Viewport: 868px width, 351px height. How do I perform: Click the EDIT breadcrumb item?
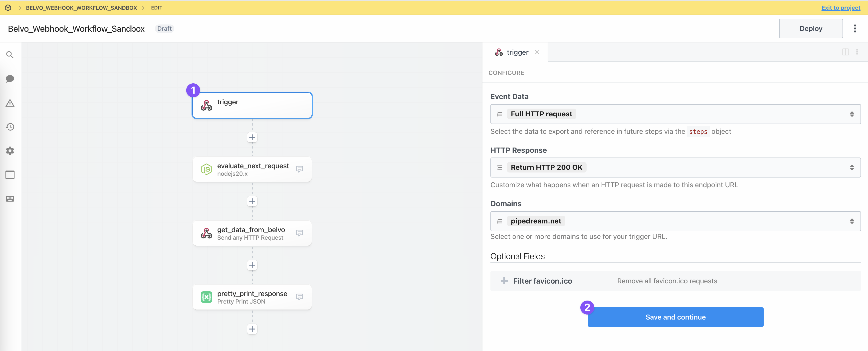[156, 8]
